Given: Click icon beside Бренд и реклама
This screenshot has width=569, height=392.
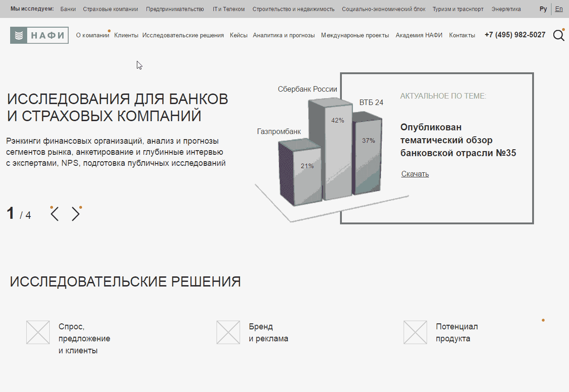Looking at the screenshot, I should pos(228,333).
